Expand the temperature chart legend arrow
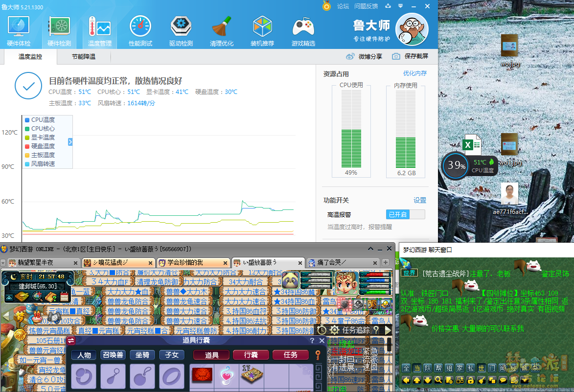The width and height of the screenshot is (574, 392). tap(70, 141)
